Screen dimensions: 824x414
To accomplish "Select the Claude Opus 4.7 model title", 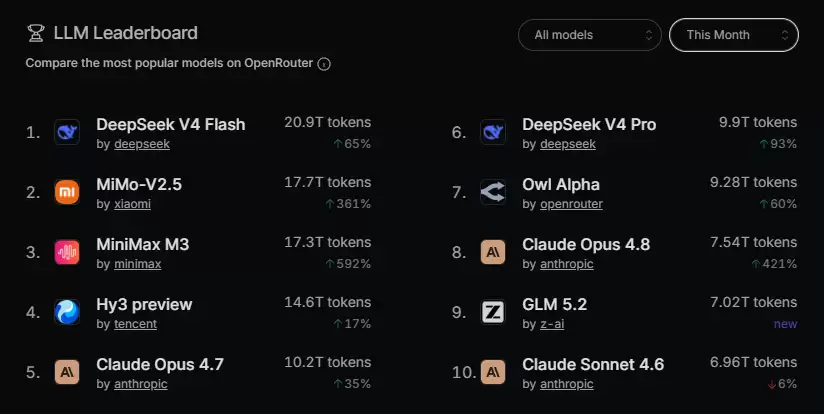I will 160,364.
